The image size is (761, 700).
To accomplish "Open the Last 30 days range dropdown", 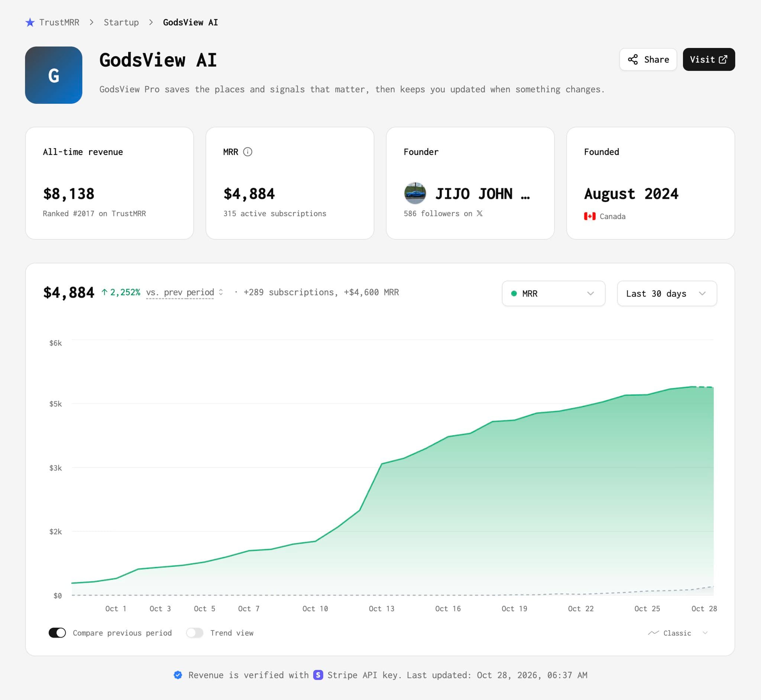I will [x=667, y=294].
